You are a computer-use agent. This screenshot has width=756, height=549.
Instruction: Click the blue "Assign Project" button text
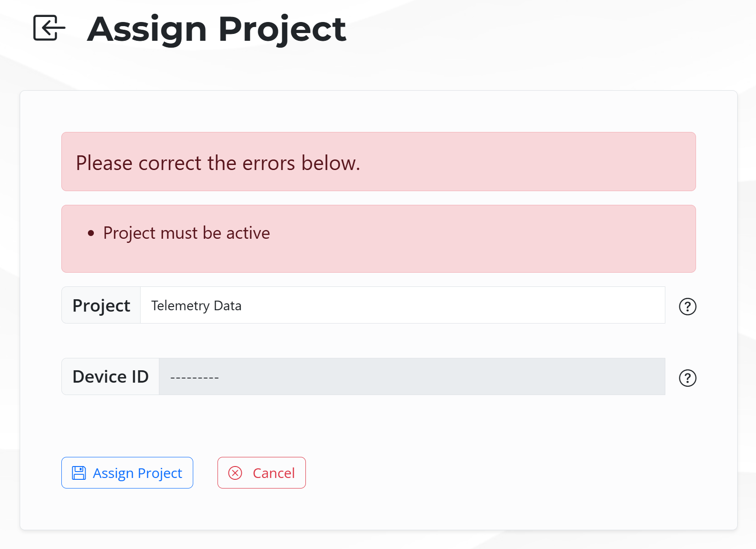(x=137, y=473)
